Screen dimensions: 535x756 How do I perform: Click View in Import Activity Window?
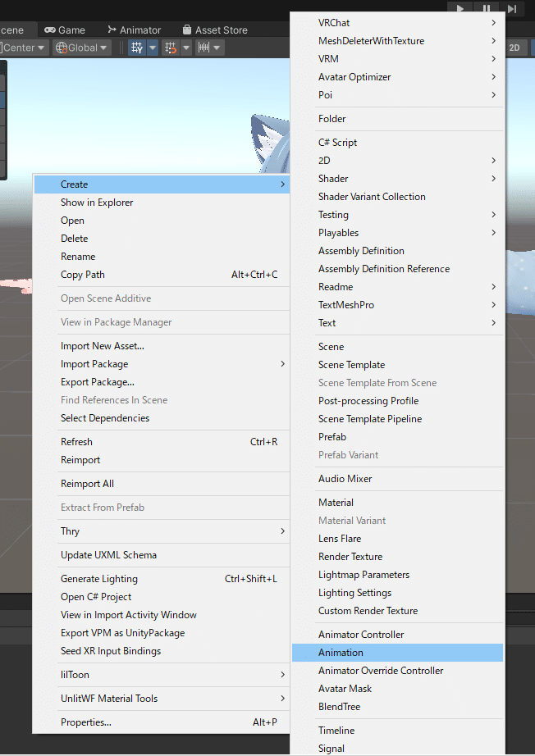(x=162, y=615)
